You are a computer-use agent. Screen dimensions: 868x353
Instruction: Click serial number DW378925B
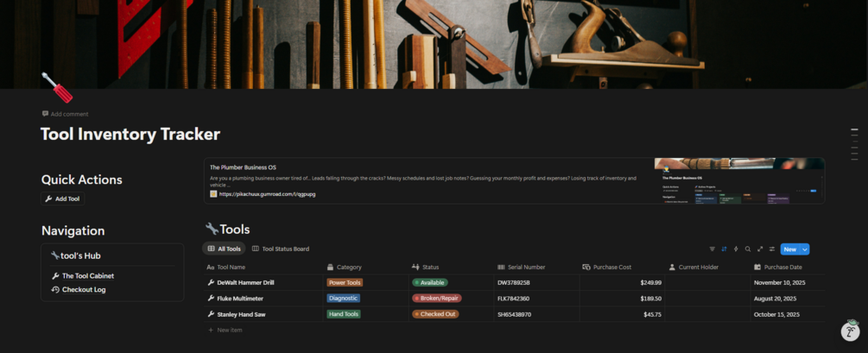tap(514, 283)
